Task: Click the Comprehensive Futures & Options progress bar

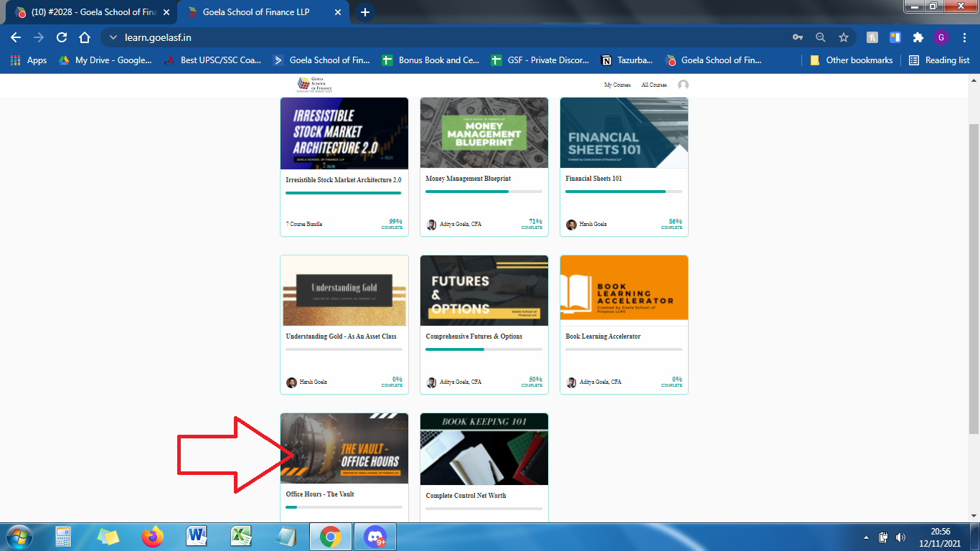Action: click(x=484, y=349)
